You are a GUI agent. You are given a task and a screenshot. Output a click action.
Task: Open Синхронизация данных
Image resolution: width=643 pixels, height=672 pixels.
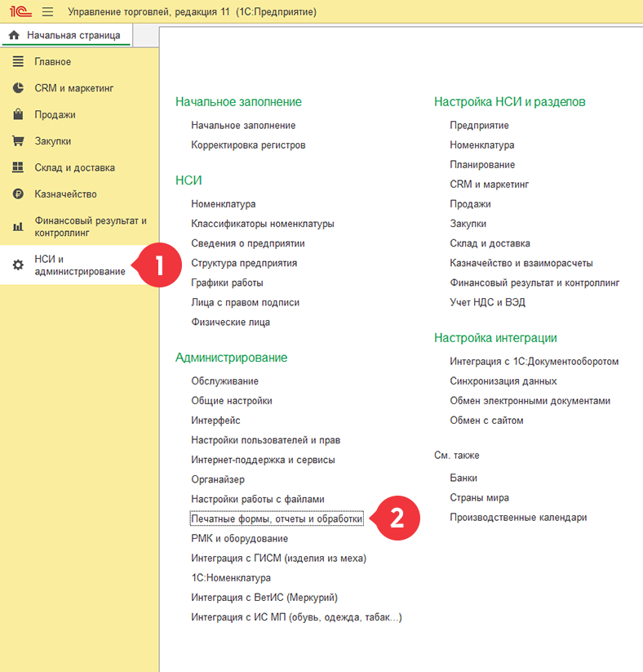(x=503, y=381)
